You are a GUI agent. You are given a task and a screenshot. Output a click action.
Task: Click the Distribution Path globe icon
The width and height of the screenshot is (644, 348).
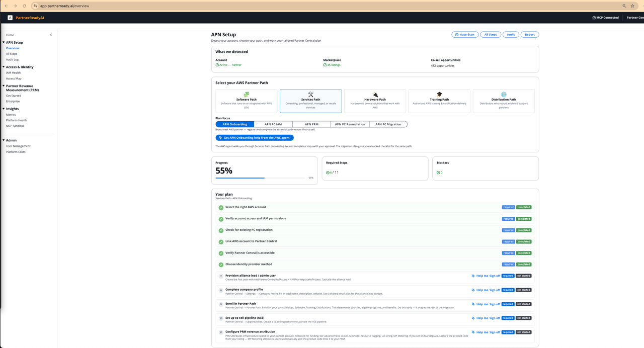pyautogui.click(x=504, y=95)
